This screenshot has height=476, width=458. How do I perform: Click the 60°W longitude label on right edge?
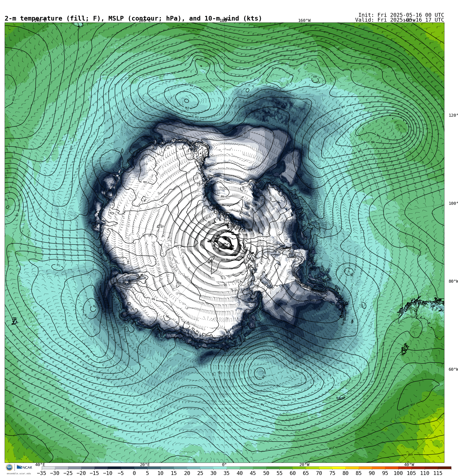click(x=453, y=369)
